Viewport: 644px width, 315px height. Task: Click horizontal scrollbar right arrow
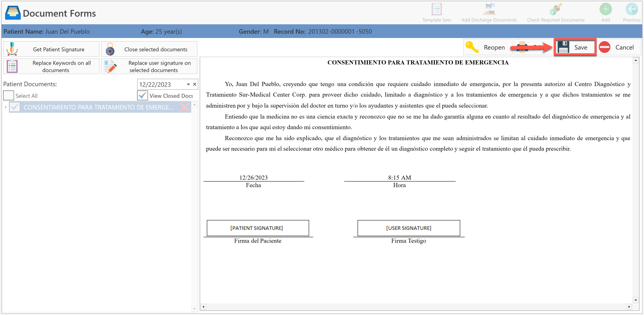(x=629, y=307)
